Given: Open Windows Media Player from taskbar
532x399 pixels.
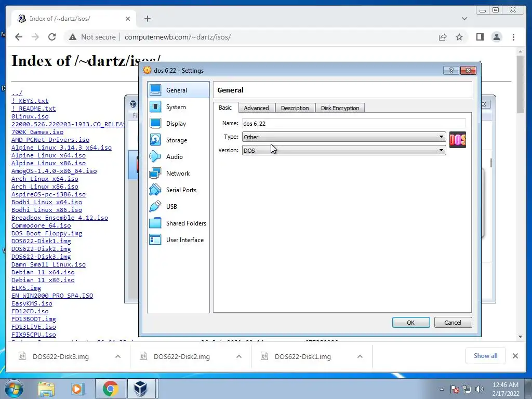Looking at the screenshot, I should 77,389.
